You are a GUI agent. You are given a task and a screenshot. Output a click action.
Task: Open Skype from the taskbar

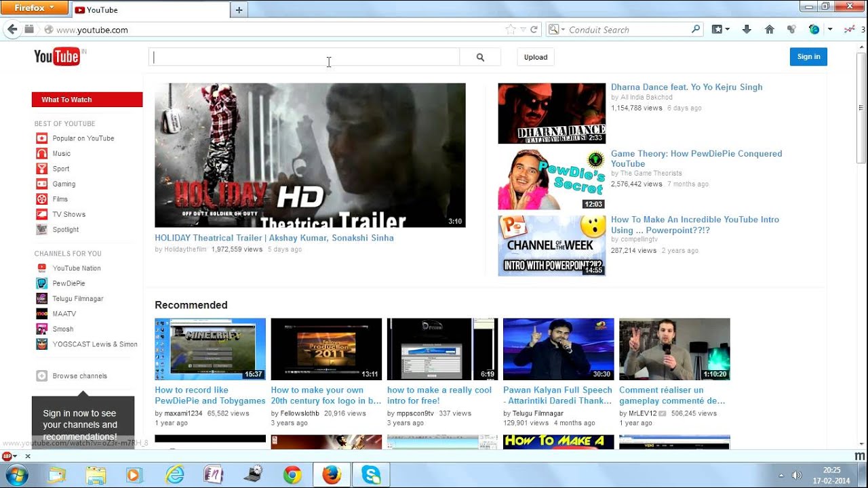[371, 475]
